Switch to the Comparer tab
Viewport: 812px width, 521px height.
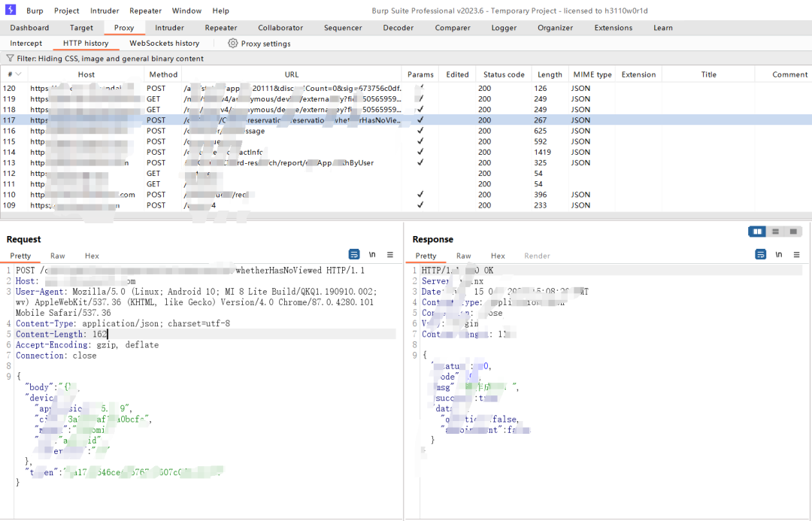click(453, 28)
